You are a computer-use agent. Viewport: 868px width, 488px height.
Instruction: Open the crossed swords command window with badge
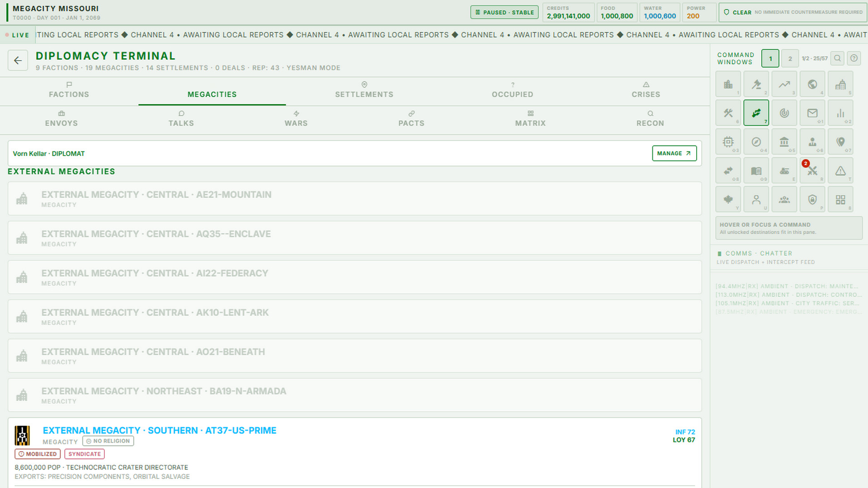(812, 171)
